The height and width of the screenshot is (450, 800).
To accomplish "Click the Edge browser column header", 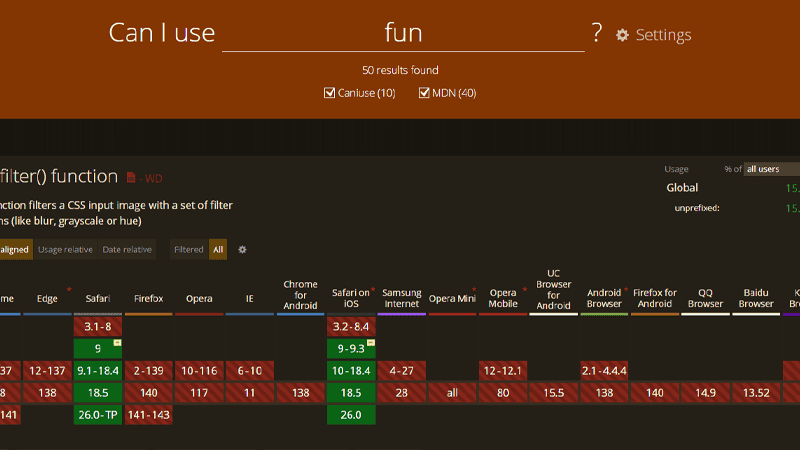I will (47, 298).
